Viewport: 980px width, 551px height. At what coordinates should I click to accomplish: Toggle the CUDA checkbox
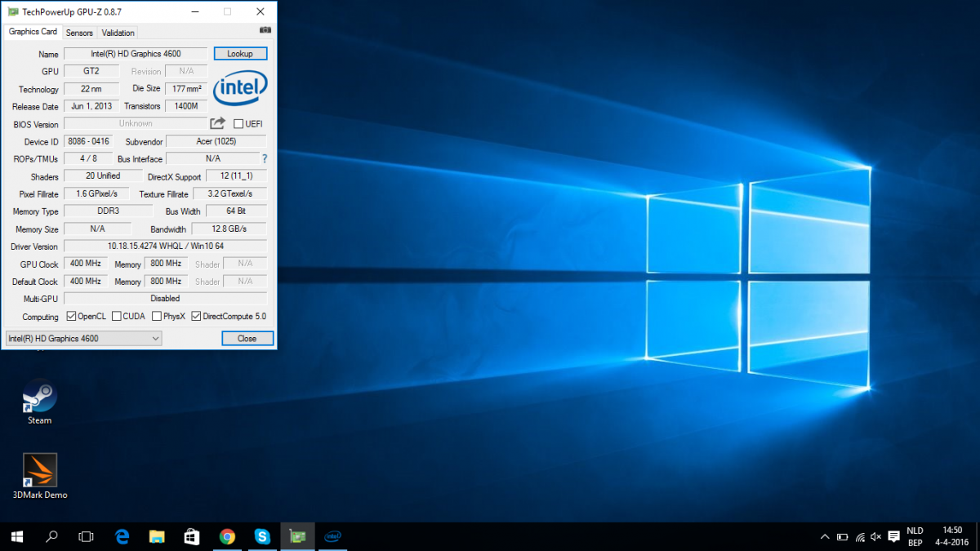point(117,317)
